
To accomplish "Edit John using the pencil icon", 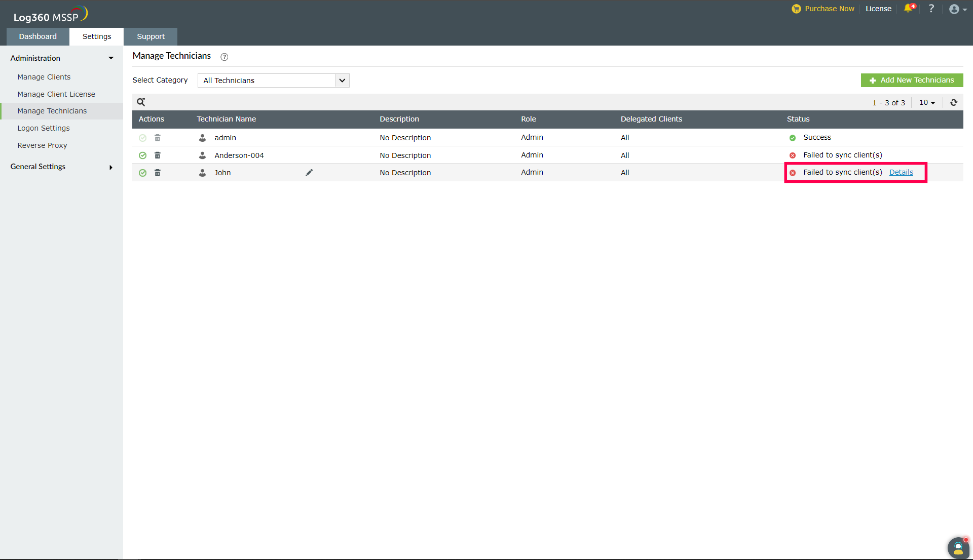I will click(309, 173).
